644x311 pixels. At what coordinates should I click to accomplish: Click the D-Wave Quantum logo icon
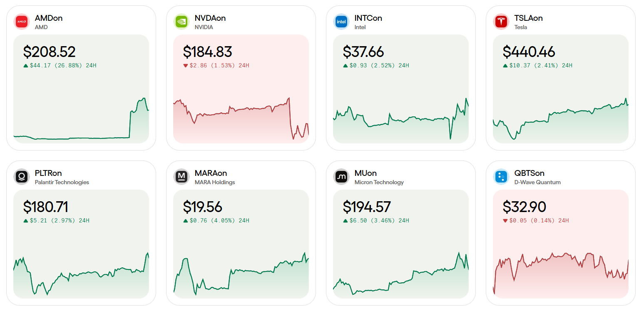pos(501,177)
